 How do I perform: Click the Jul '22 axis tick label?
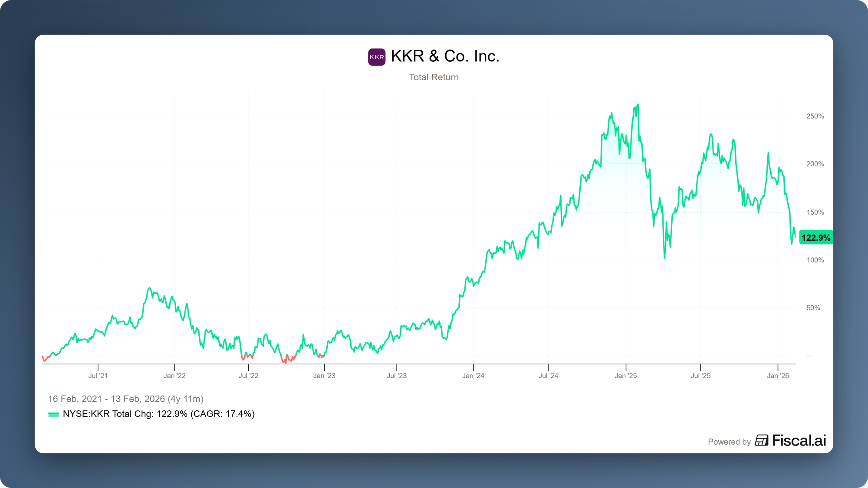click(248, 376)
